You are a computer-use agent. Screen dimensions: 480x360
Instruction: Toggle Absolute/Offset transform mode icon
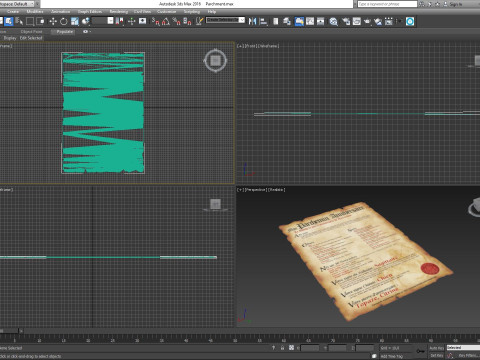pyautogui.click(x=291, y=348)
